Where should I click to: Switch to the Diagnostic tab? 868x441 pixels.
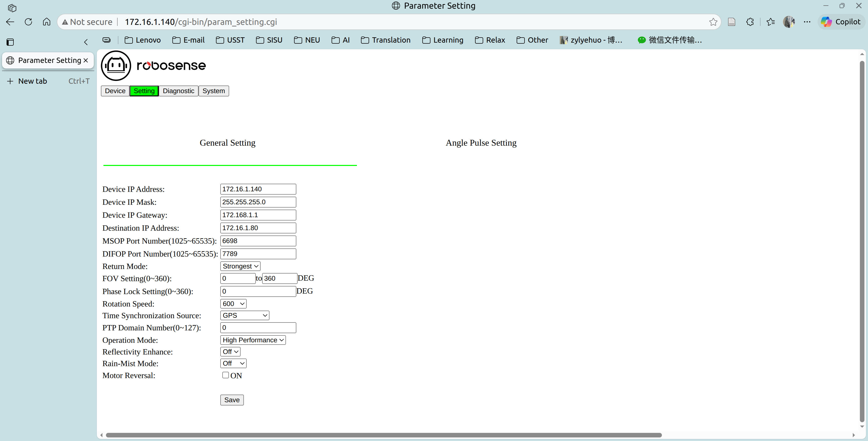pyautogui.click(x=178, y=91)
